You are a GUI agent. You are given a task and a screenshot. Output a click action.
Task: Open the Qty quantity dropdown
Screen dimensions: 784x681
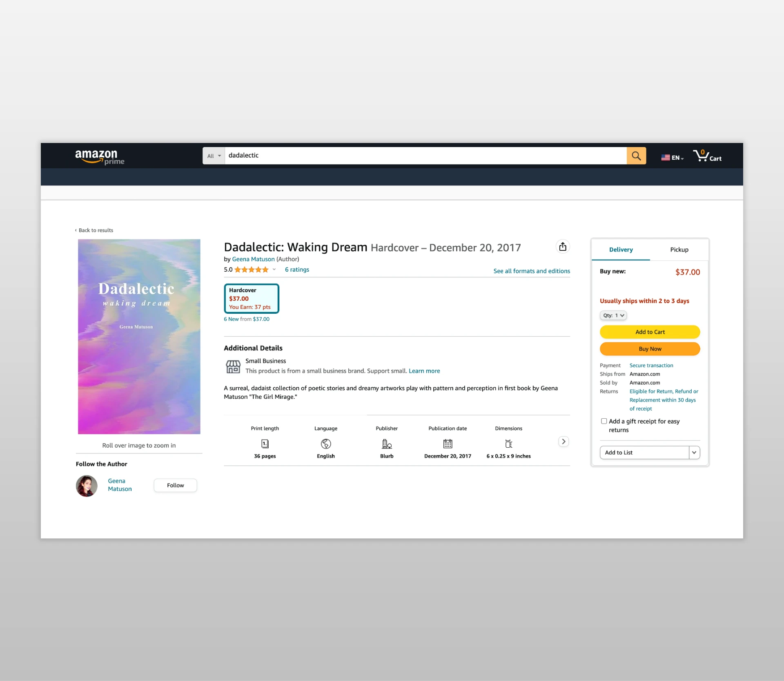click(613, 315)
